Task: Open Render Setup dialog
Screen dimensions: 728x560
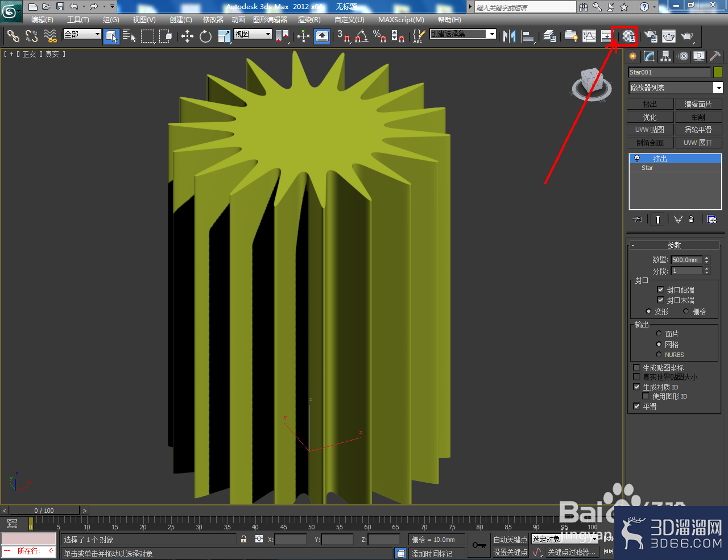Action: (651, 36)
